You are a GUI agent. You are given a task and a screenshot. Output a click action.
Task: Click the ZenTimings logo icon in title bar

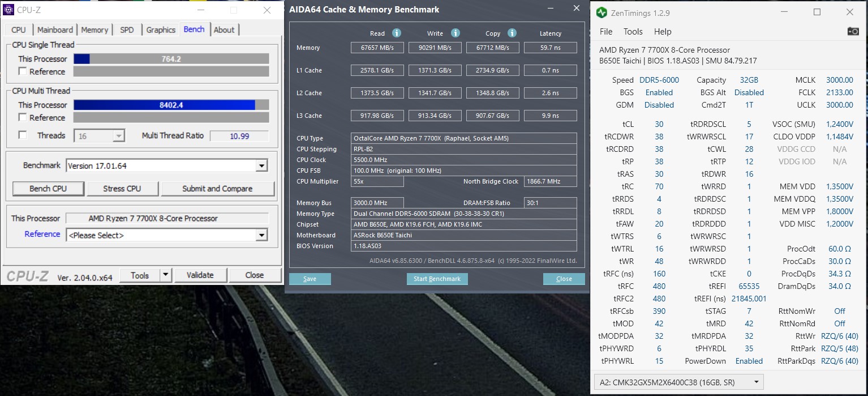click(601, 12)
